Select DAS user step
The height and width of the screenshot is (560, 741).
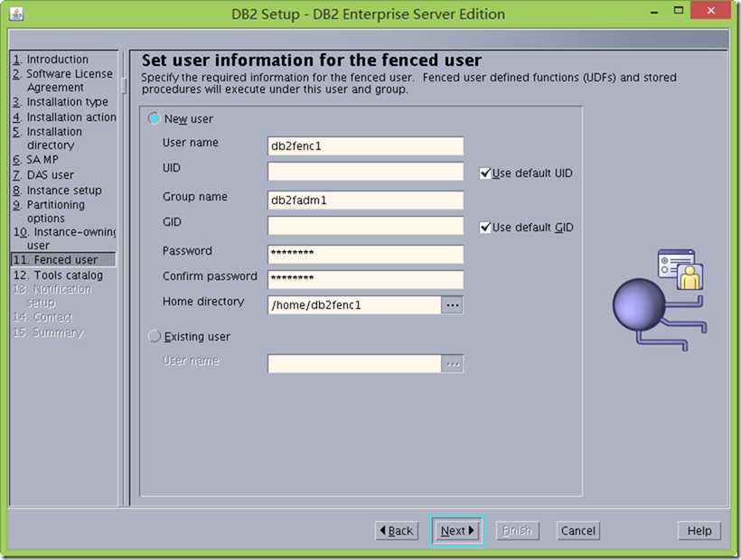[x=43, y=175]
